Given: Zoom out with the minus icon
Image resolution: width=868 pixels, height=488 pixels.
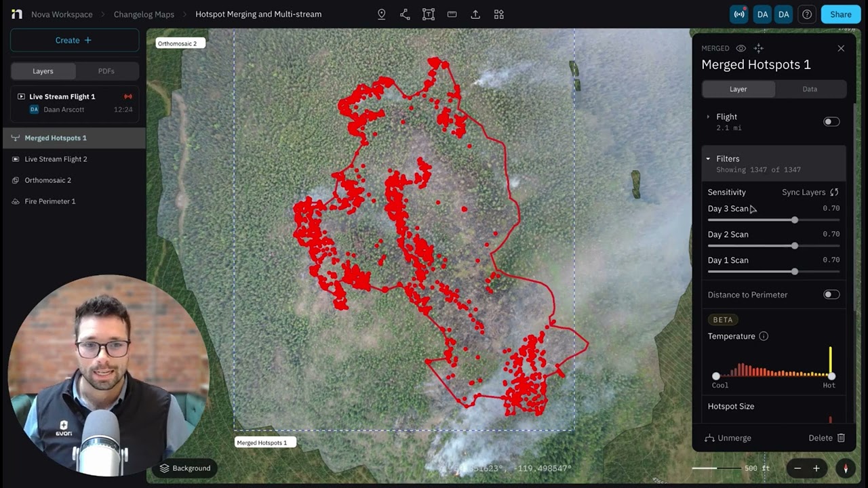Looking at the screenshot, I should point(797,468).
